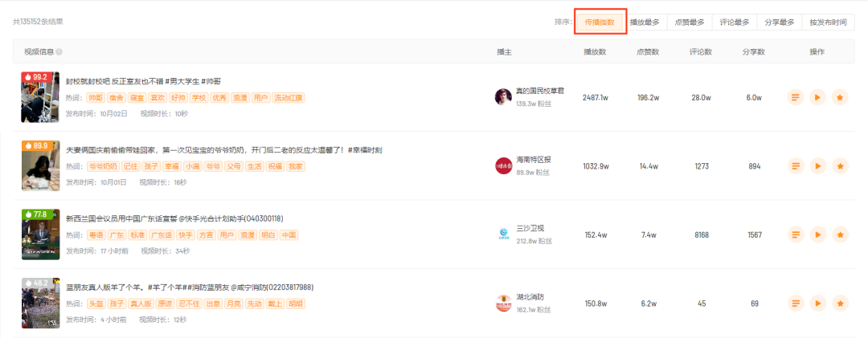The height and width of the screenshot is (338, 868).
Task: Click the 分享数 column header
Action: (753, 52)
